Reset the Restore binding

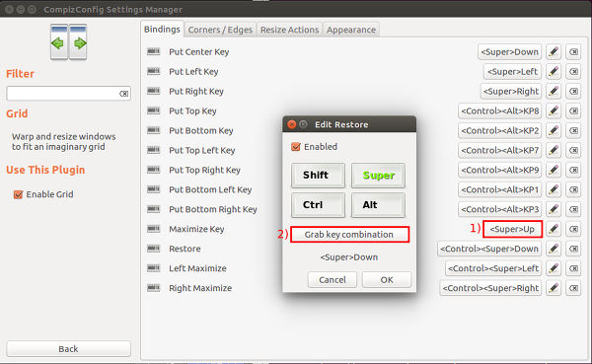pos(573,249)
